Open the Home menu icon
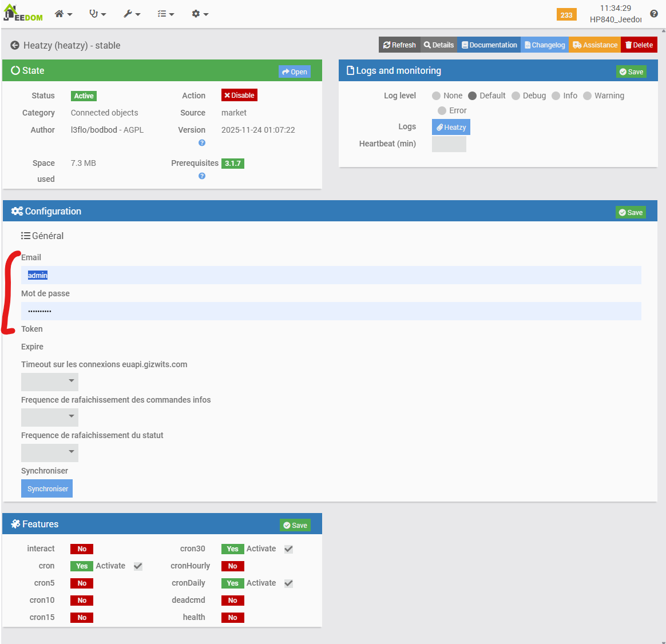This screenshot has width=666, height=644. [x=63, y=14]
